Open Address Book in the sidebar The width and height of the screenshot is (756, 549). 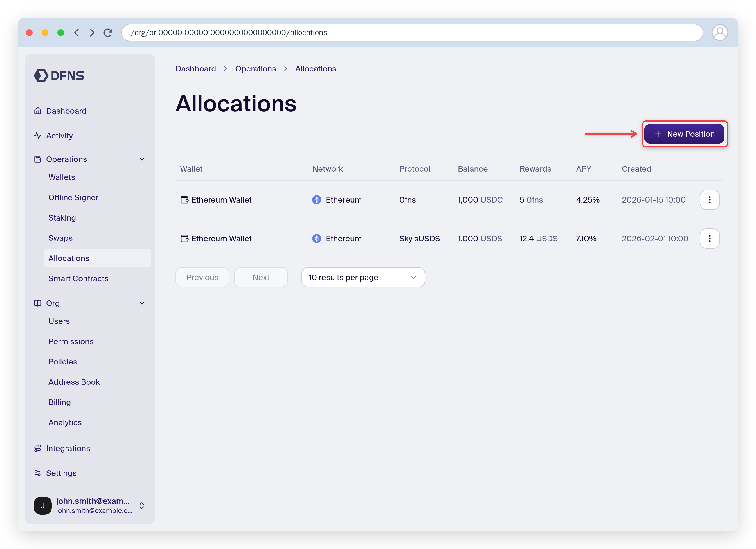pos(74,382)
